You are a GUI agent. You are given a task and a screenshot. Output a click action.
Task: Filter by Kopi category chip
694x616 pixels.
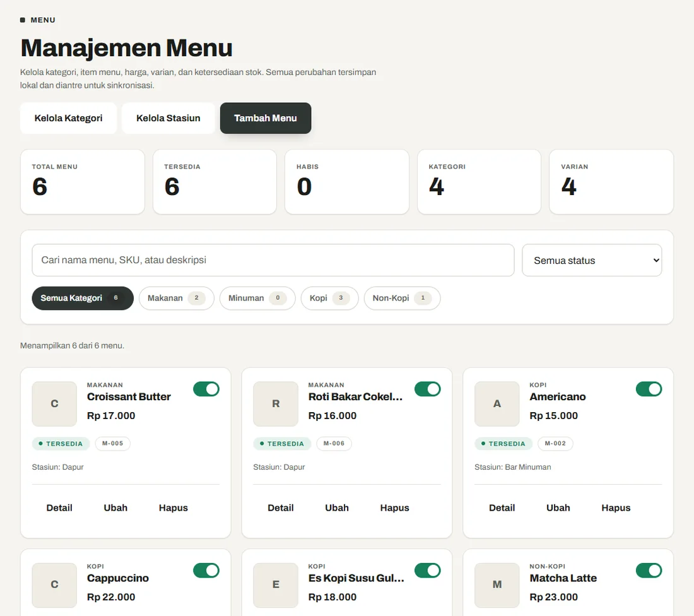coord(329,298)
